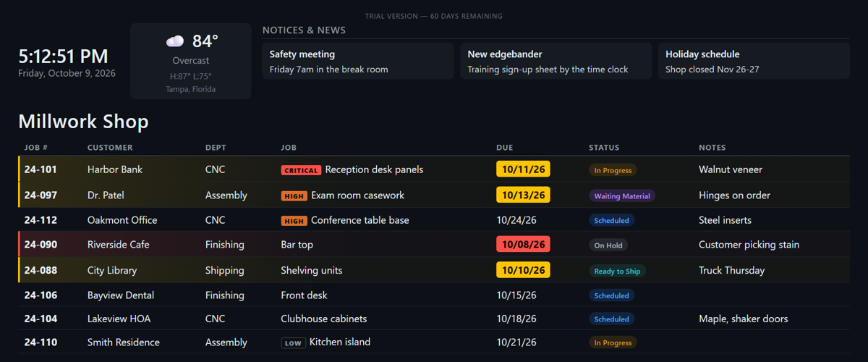Image resolution: width=868 pixels, height=362 pixels.
Task: Click customer Riverside Cafe
Action: pyautogui.click(x=119, y=245)
